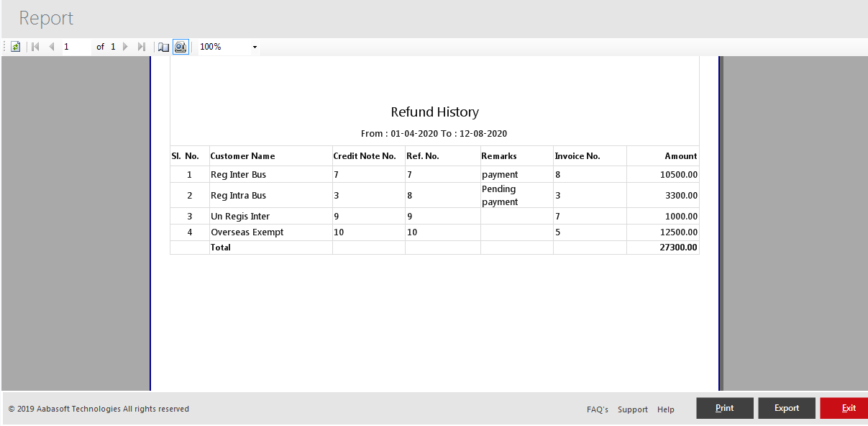Go to the next report page
This screenshot has height=426, width=868.
click(125, 47)
